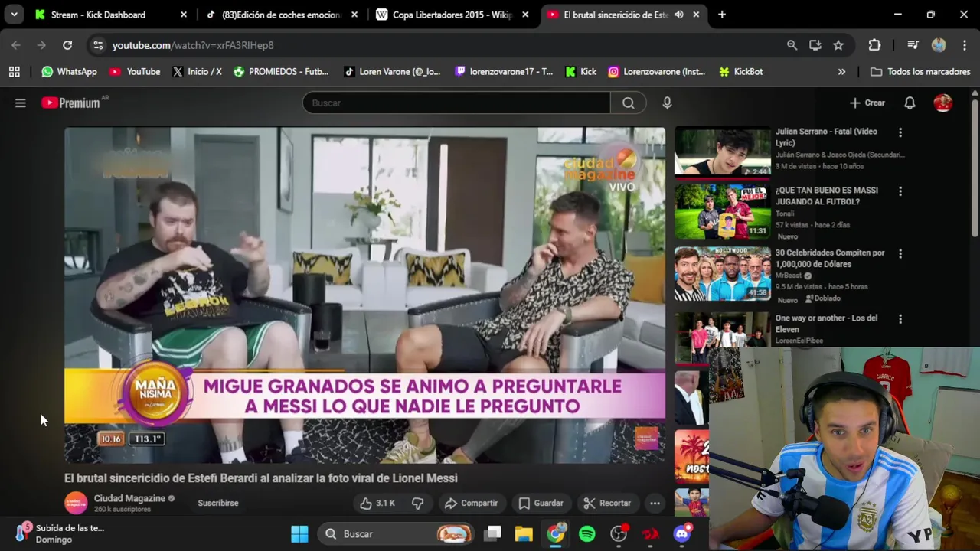Open File Explorer from the taskbar
The image size is (980, 551).
tap(524, 533)
